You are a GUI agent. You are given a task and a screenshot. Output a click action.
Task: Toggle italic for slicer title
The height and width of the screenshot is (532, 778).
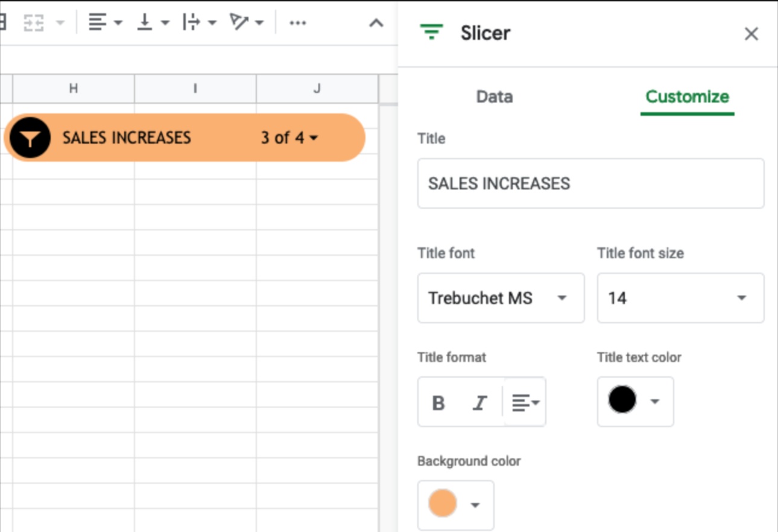[x=479, y=402]
